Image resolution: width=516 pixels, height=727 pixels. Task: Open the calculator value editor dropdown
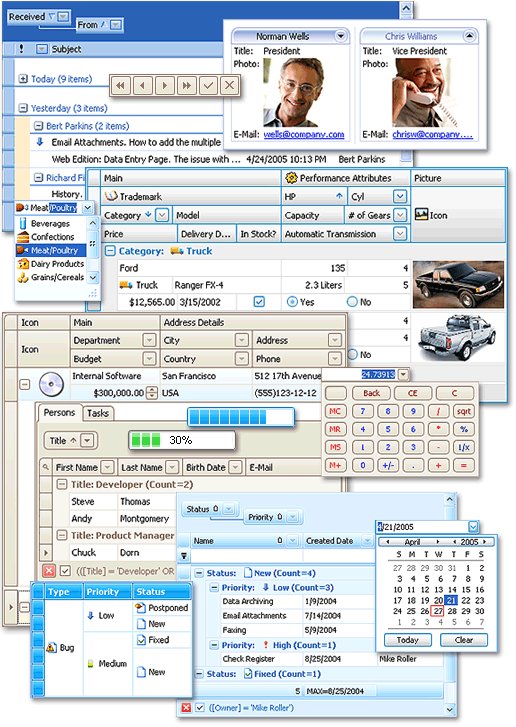pyautogui.click(x=404, y=374)
